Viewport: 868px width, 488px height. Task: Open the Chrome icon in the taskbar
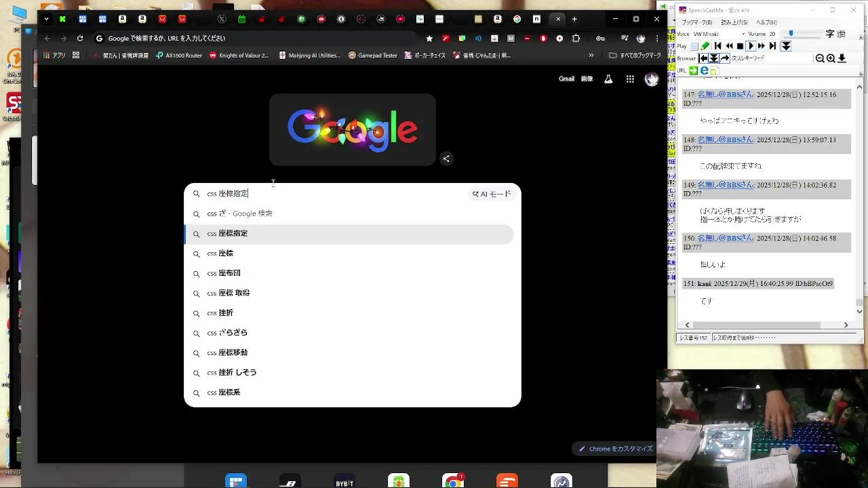(453, 481)
